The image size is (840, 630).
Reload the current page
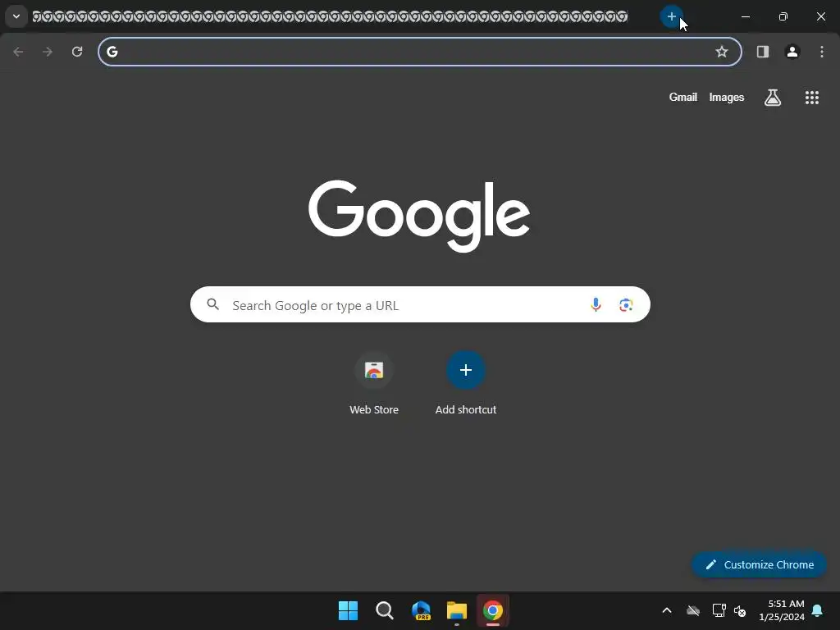(x=77, y=52)
